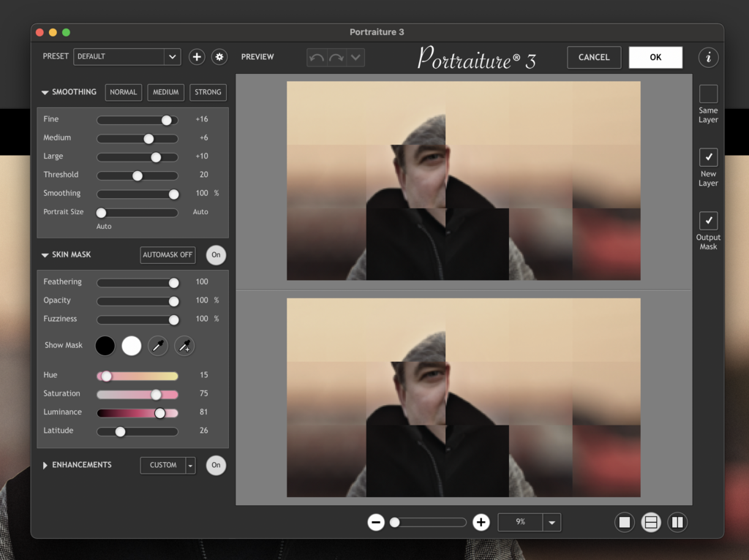
Task: Switch to single preview view
Action: pyautogui.click(x=625, y=522)
